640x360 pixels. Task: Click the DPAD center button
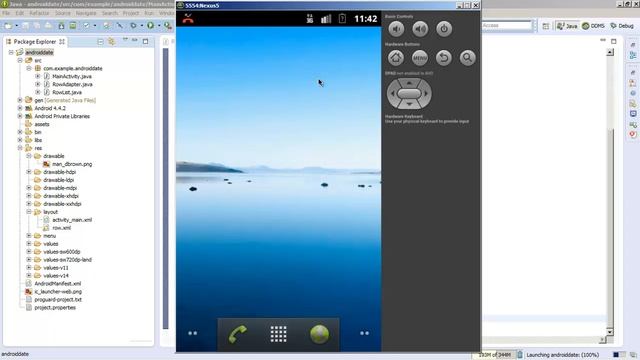point(409,94)
